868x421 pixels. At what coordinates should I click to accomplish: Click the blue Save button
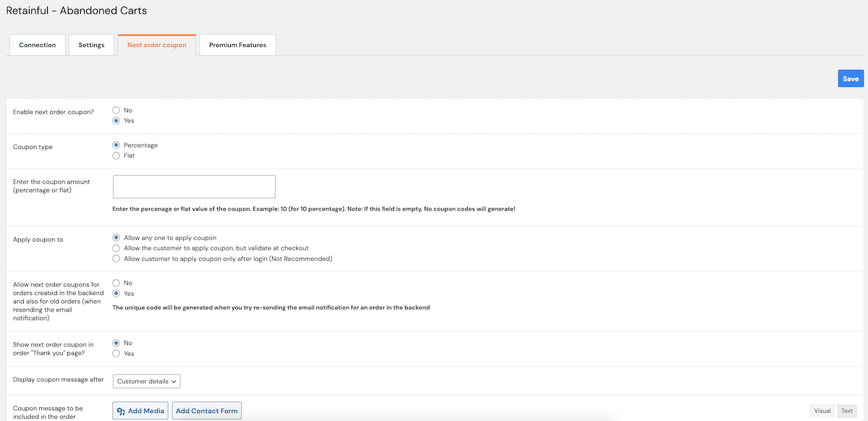pos(851,79)
